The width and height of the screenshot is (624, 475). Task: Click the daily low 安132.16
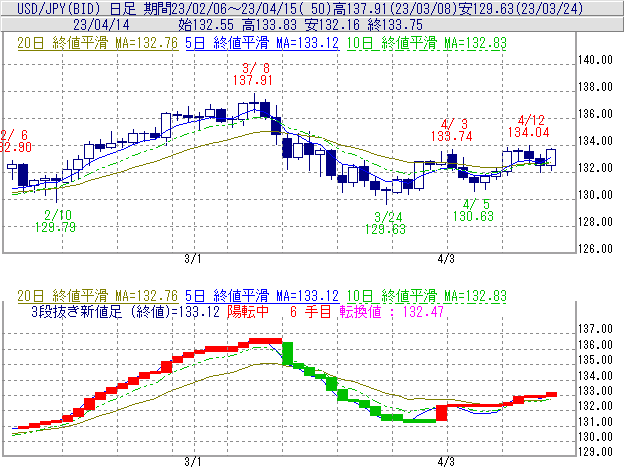coord(332,25)
